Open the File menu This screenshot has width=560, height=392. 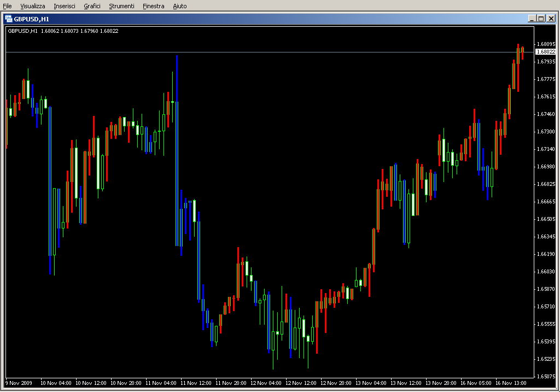pos(7,6)
